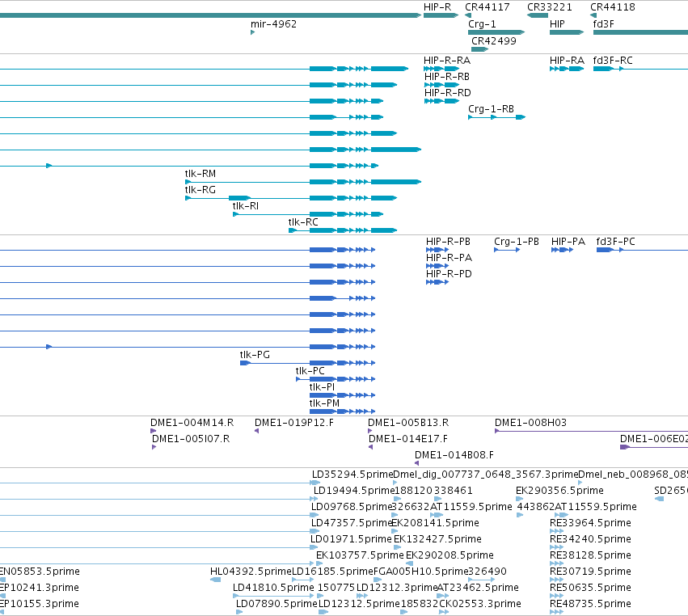Viewport: 688px width, 616px height.
Task: Select the CR42499 gene label
Action: 494,40
